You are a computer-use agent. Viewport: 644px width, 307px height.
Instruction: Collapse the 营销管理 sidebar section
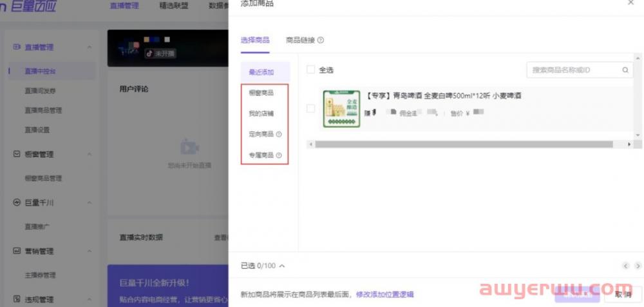[89, 251]
